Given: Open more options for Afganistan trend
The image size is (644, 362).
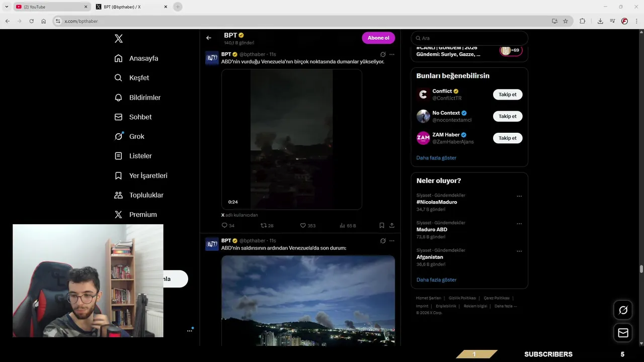Looking at the screenshot, I should coord(519,251).
